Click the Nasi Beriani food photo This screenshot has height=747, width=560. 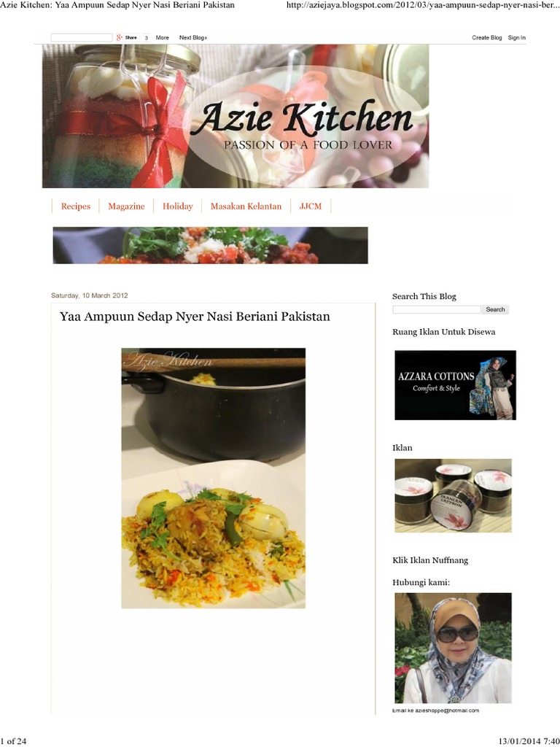tap(214, 478)
